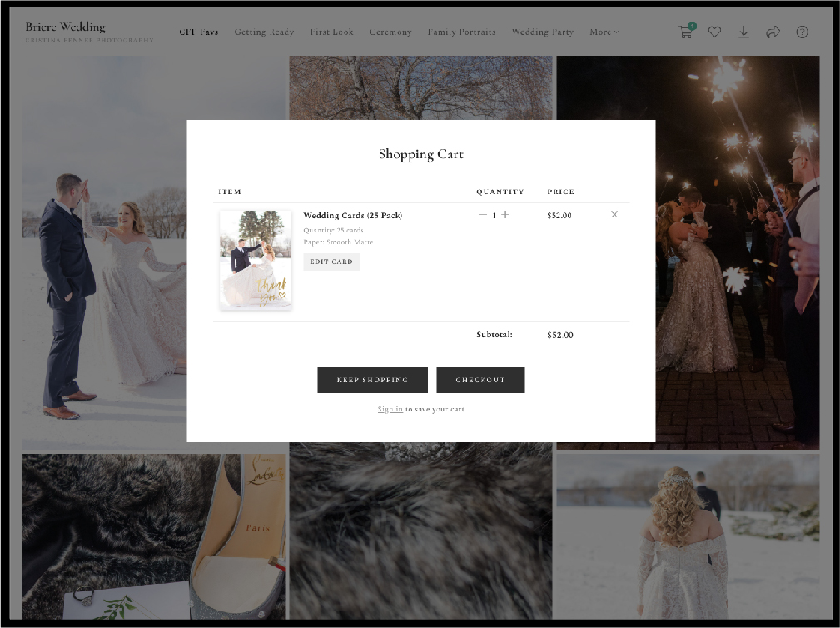
Task: Select Wedding Party section
Action: [543, 32]
